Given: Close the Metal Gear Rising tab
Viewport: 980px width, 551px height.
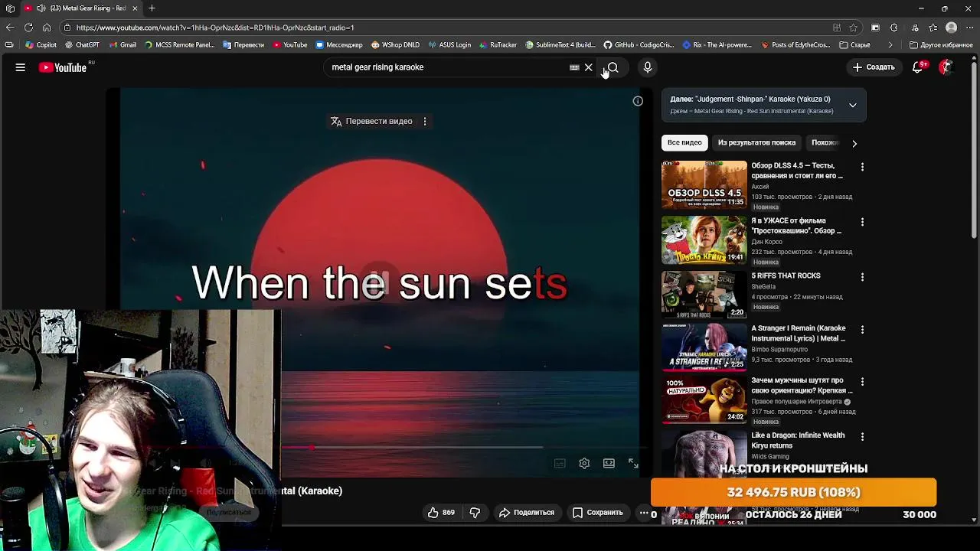Looking at the screenshot, I should [x=135, y=8].
